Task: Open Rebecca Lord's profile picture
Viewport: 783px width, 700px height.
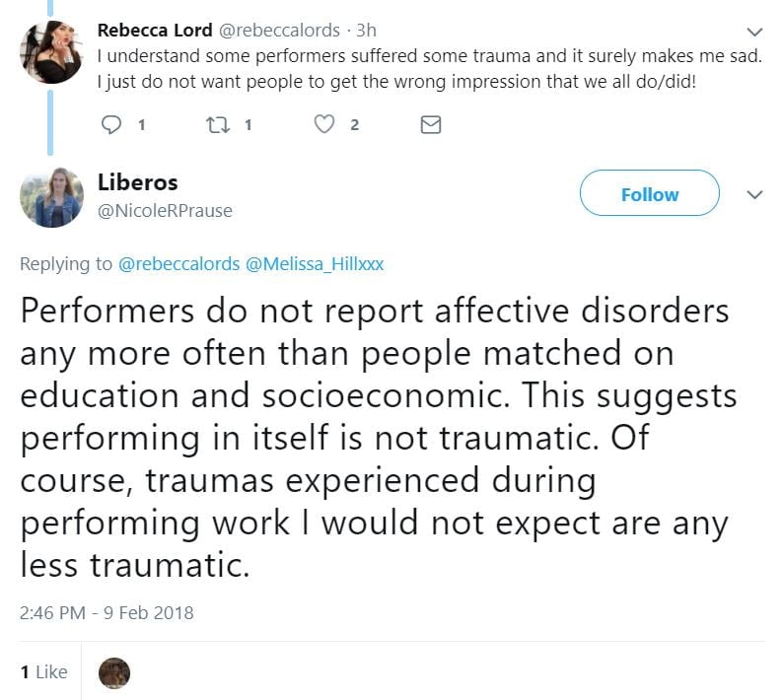Action: [x=50, y=53]
